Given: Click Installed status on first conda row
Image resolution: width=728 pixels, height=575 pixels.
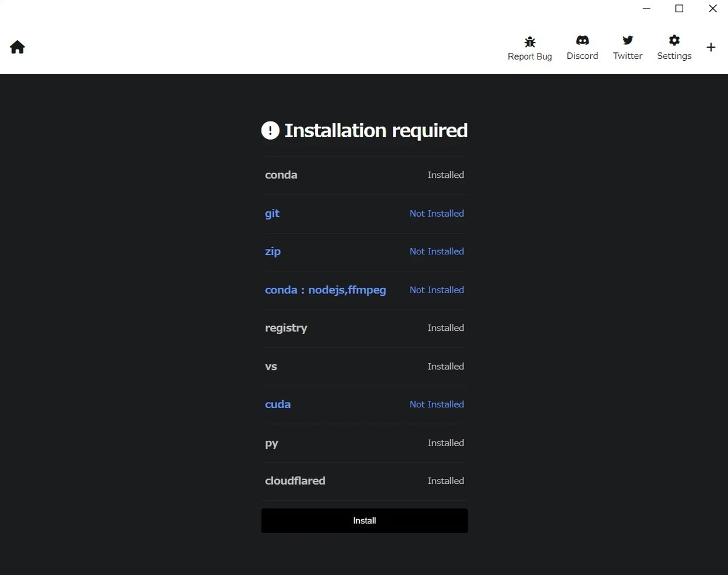Looking at the screenshot, I should 446,175.
